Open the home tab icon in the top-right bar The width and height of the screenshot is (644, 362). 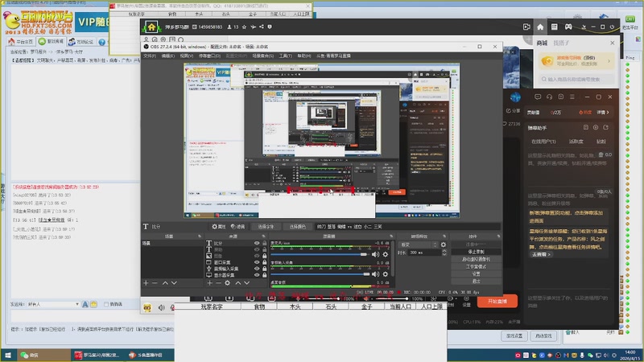540,27
